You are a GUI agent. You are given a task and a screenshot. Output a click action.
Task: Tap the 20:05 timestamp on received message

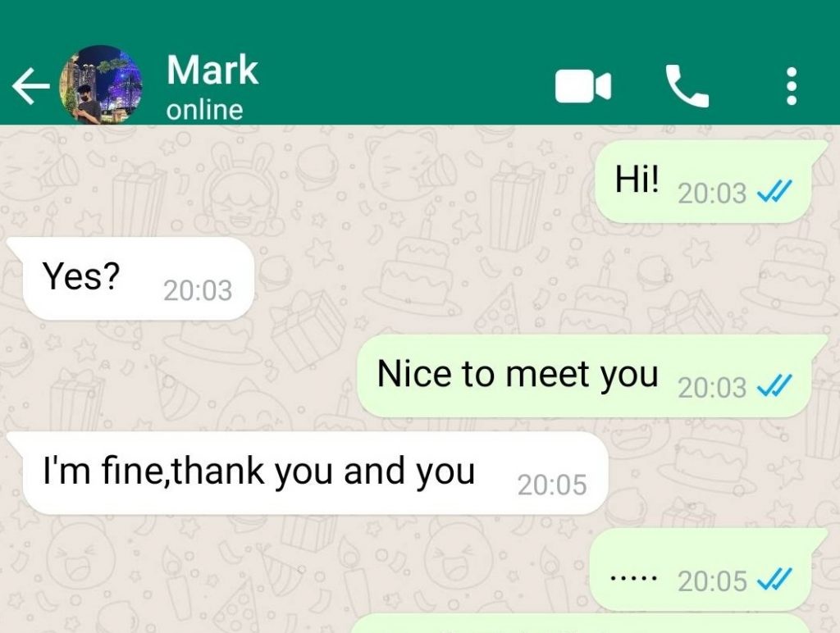pos(552,485)
